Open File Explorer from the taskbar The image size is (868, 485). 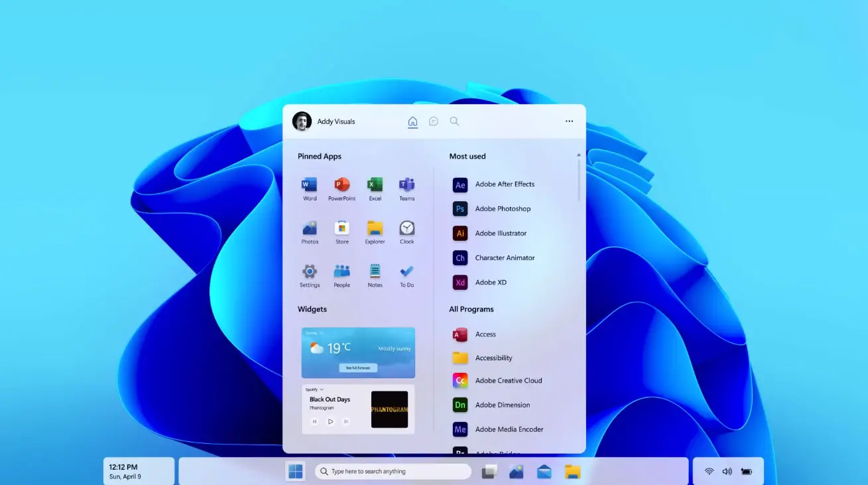coord(573,471)
